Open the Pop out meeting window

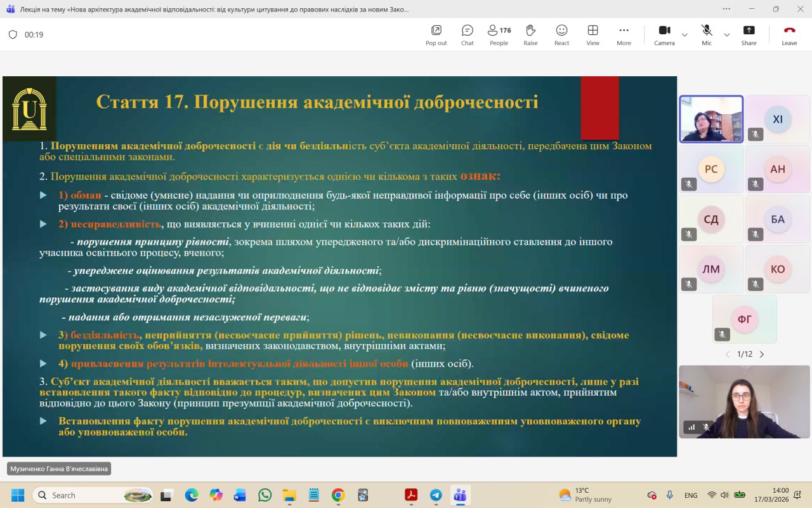(x=436, y=34)
